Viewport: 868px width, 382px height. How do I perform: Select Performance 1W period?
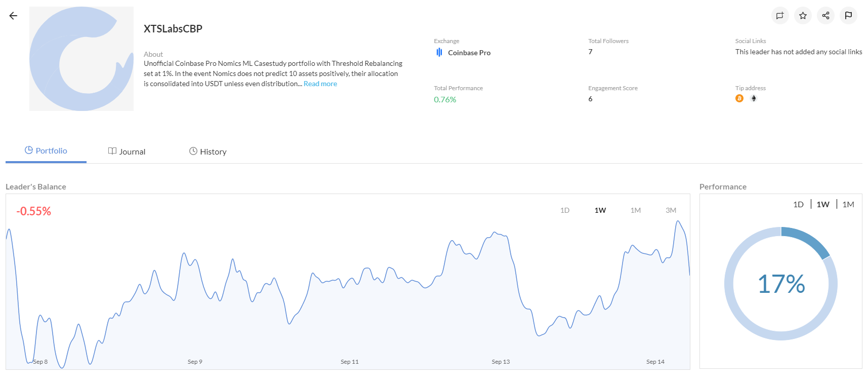pos(823,204)
